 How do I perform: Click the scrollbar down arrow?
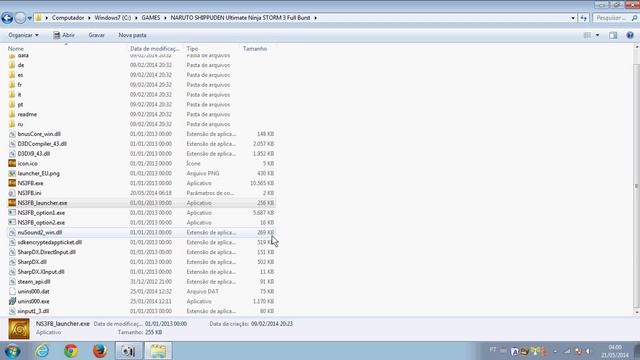coord(636,312)
